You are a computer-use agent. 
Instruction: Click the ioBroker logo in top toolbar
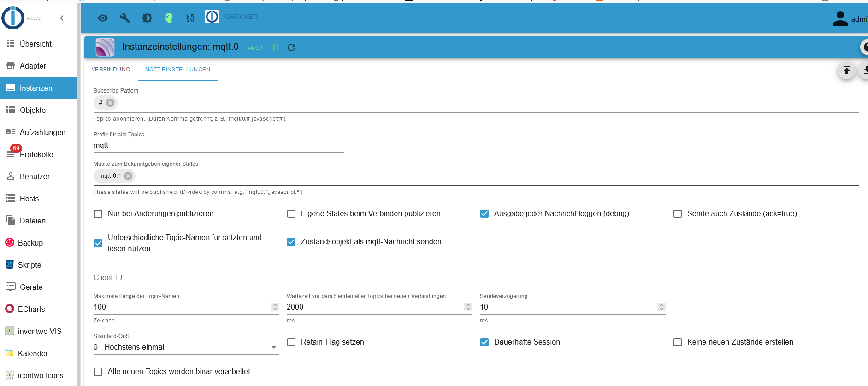(x=212, y=17)
